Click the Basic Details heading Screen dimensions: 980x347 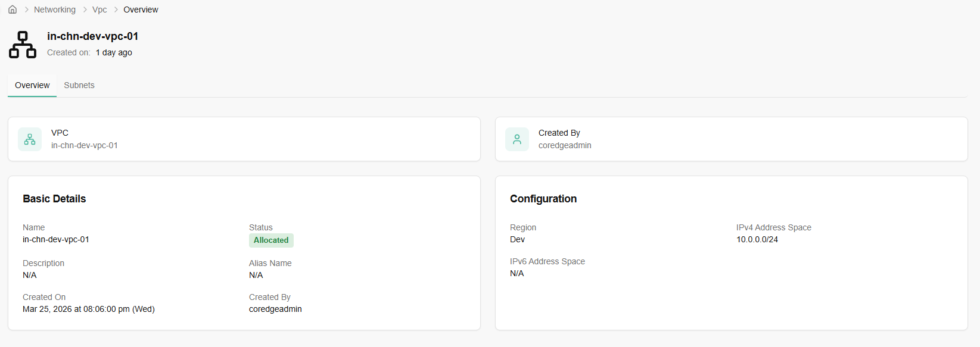coord(54,199)
